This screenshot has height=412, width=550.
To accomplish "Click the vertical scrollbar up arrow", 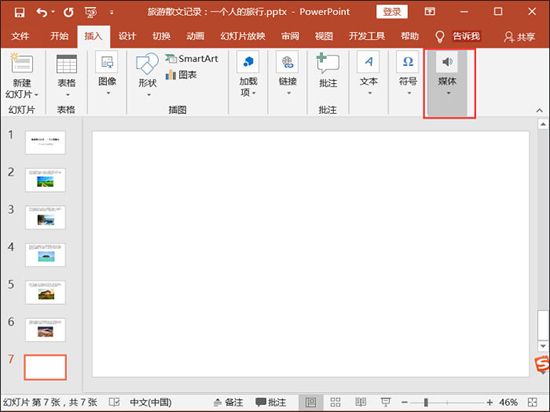I will [x=543, y=124].
